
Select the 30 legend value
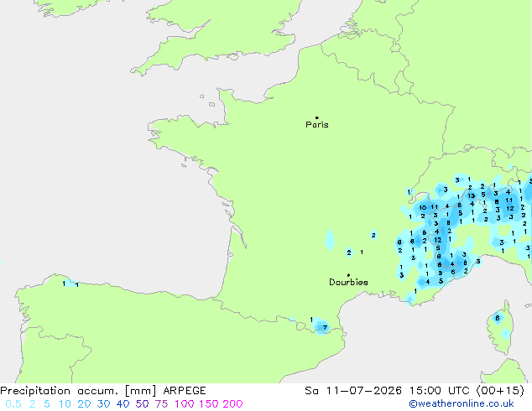103,404
